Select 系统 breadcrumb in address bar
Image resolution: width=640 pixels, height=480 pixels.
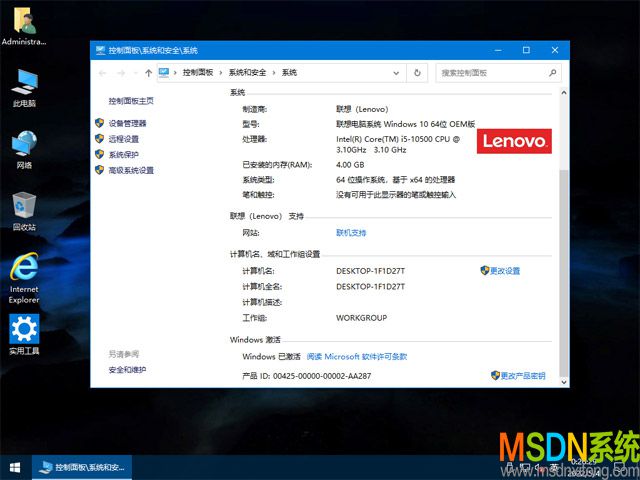pos(289,73)
